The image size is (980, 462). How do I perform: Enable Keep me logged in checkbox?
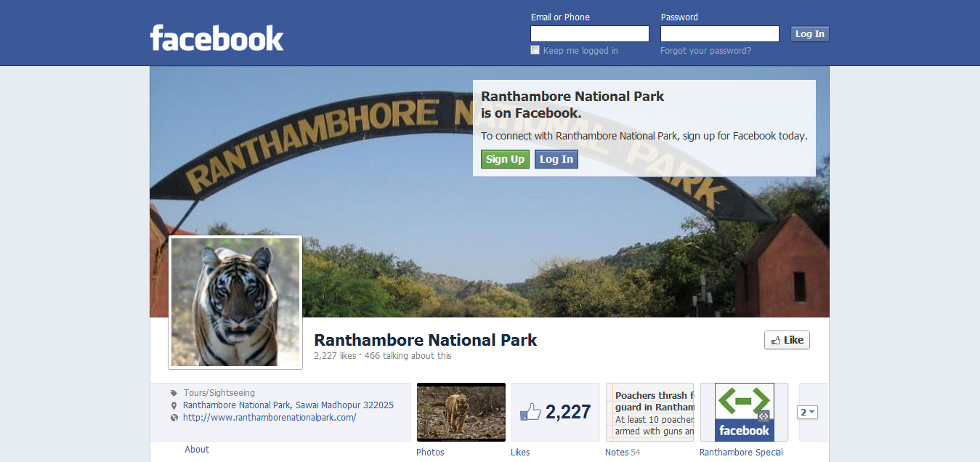click(535, 50)
